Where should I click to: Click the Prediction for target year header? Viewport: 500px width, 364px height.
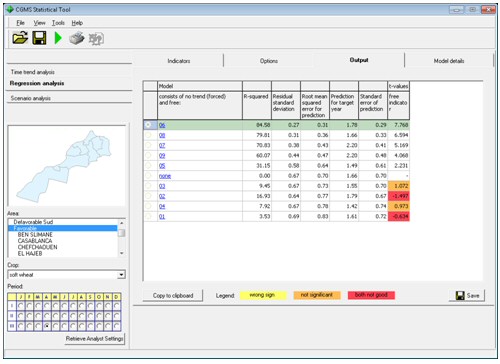(344, 106)
